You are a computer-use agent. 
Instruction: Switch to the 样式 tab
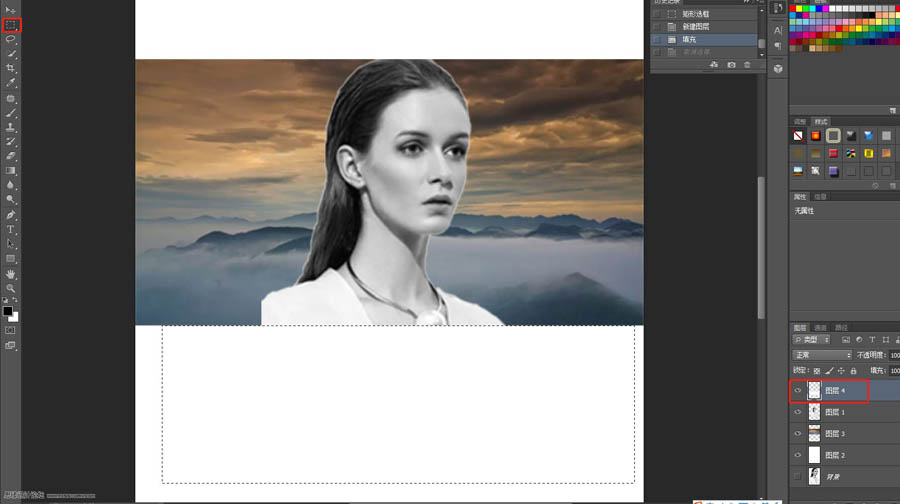click(821, 122)
